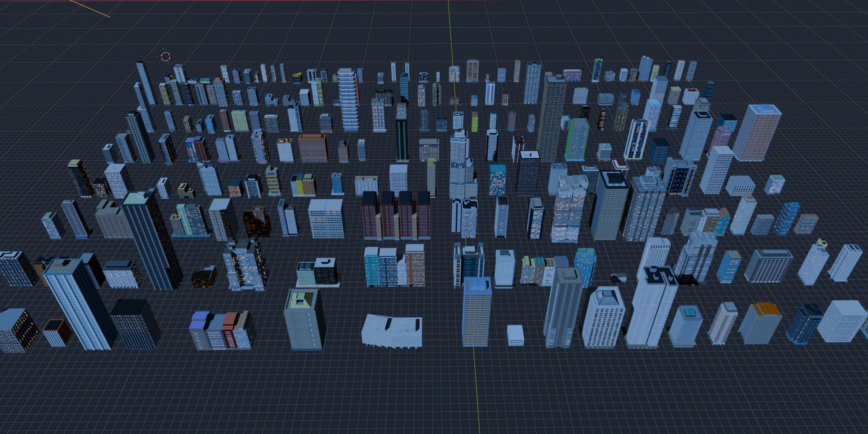Select the dark green glass tower

402,137
